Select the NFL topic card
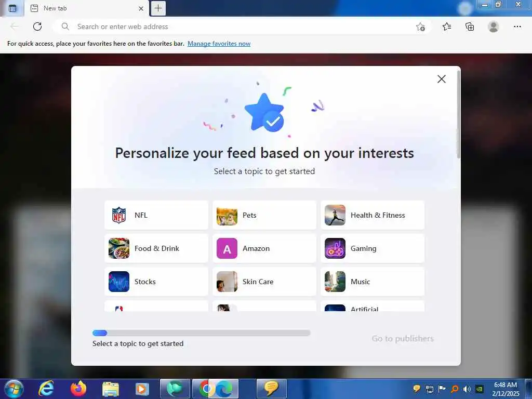Viewport: 532px width, 399px height. pos(156,215)
